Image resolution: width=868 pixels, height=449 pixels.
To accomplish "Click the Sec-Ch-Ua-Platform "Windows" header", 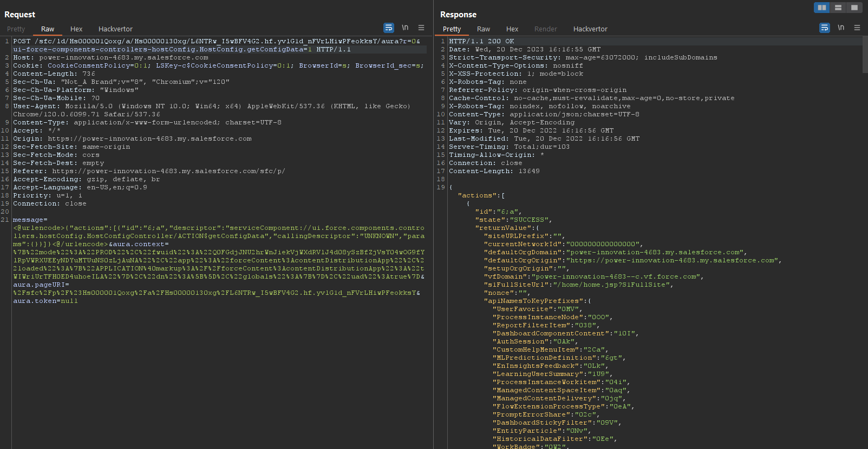I will click(76, 90).
